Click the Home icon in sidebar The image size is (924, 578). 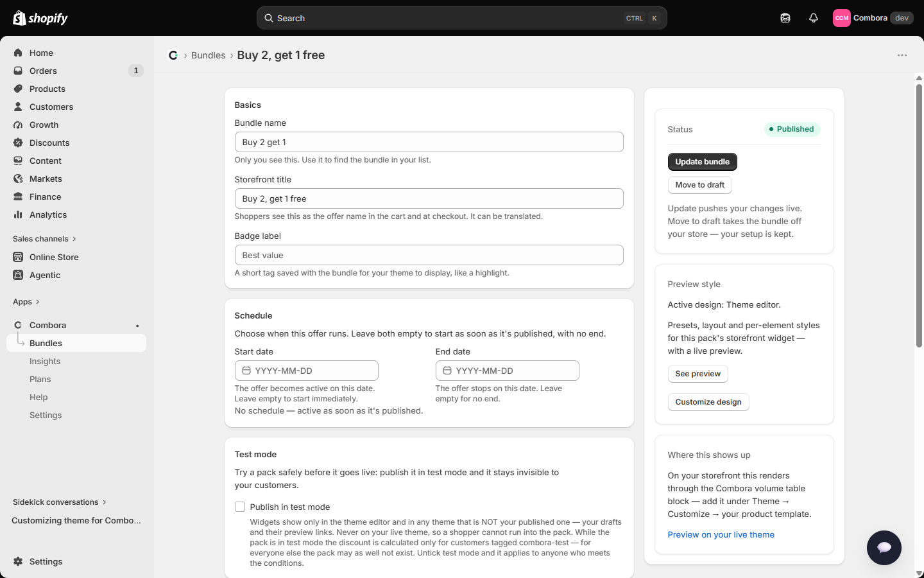(18, 53)
